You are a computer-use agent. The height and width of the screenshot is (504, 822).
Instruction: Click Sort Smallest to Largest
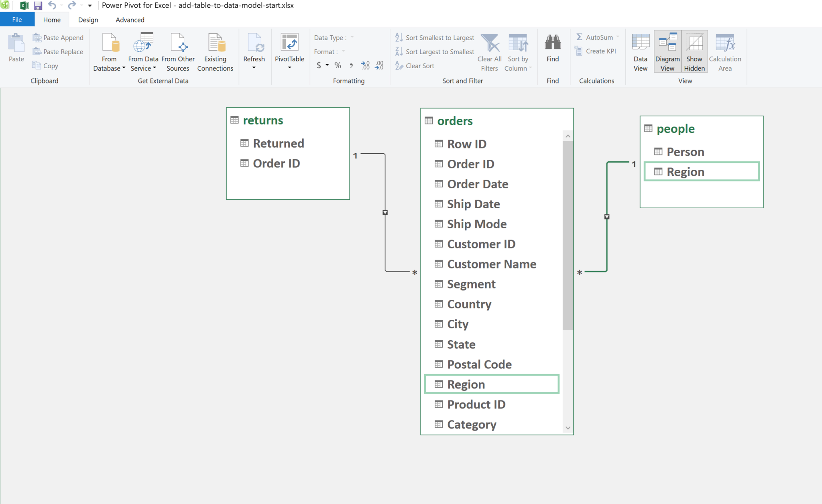[x=435, y=37]
